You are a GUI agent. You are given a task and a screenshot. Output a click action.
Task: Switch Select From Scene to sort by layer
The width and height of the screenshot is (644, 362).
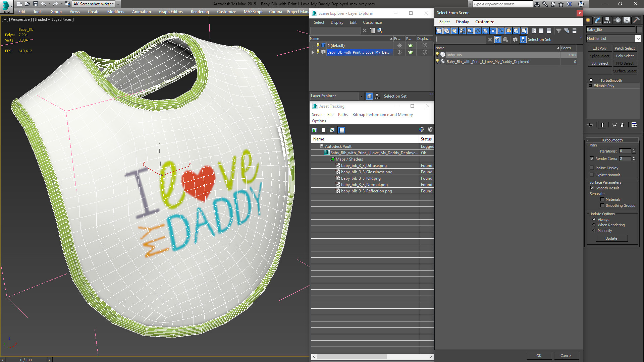point(515,40)
